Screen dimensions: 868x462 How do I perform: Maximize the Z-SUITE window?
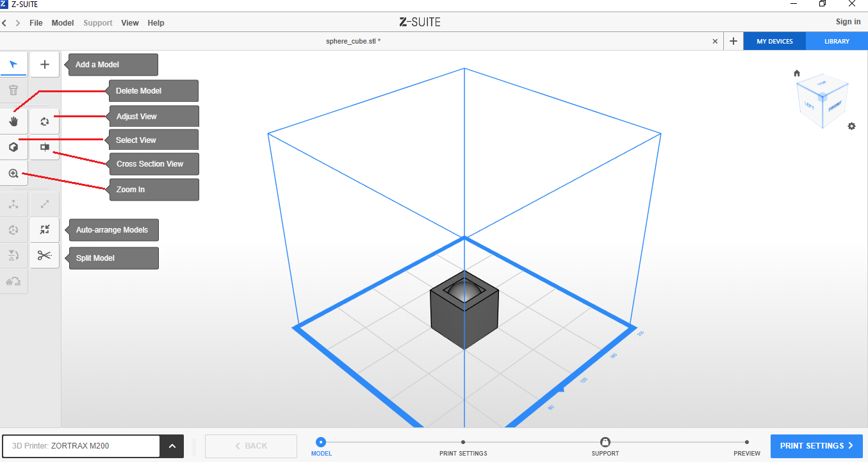[x=823, y=4]
